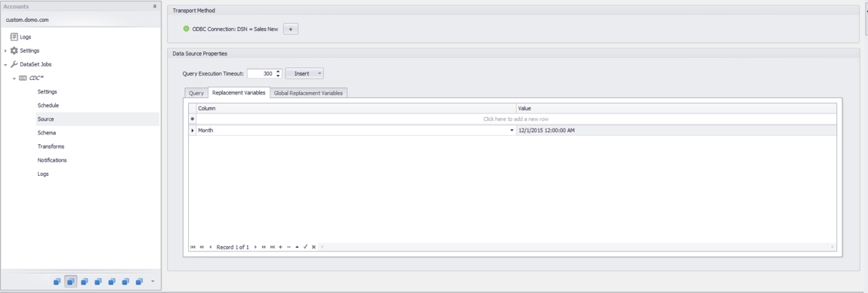This screenshot has height=293, width=868.
Task: Open Logs under the CDC job
Action: 43,174
